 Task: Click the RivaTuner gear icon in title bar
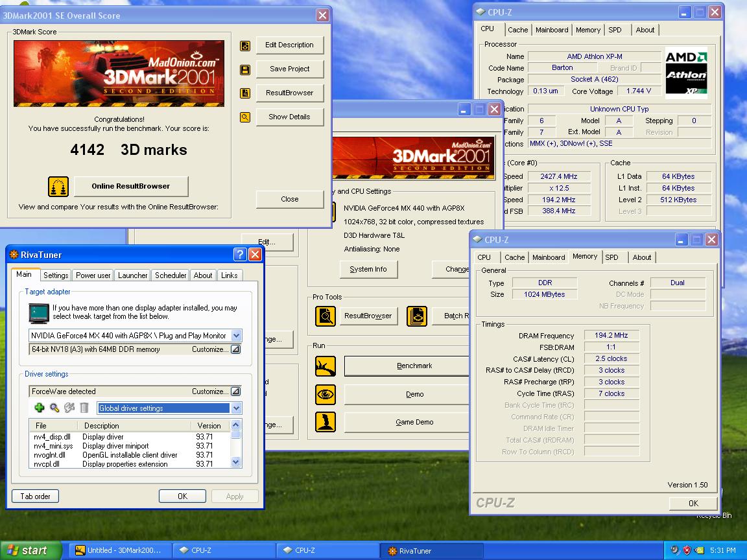click(14, 255)
